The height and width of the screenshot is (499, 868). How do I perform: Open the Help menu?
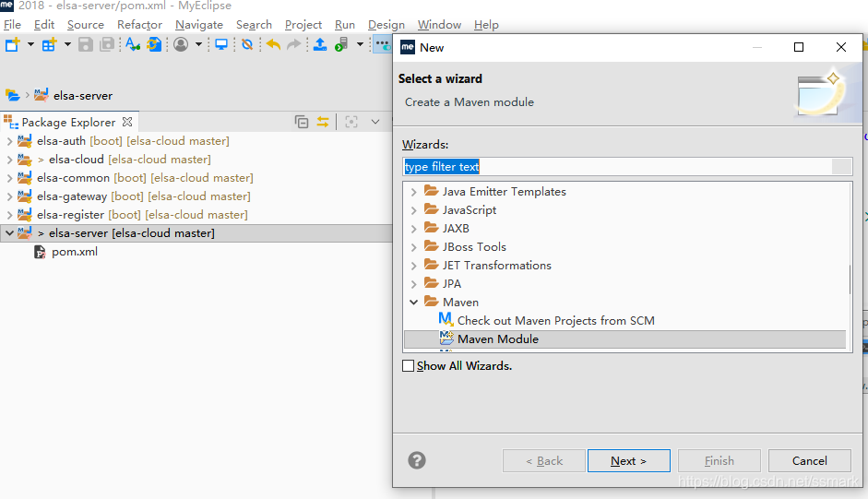[x=487, y=24]
